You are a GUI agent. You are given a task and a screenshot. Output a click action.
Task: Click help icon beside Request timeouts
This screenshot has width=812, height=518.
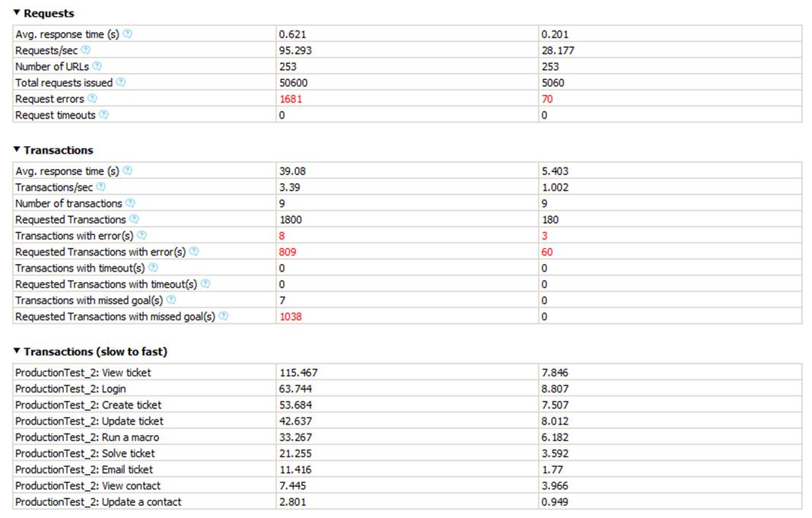(103, 115)
